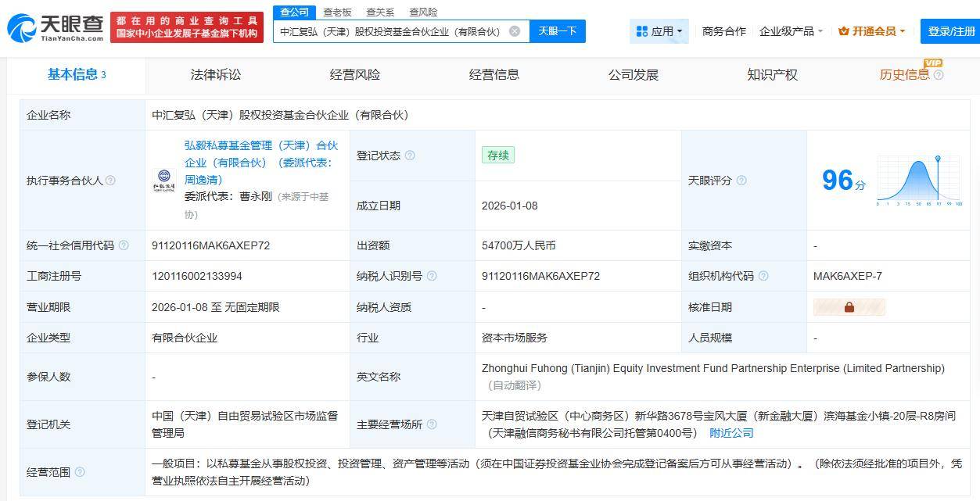Image resolution: width=980 pixels, height=501 pixels.
Task: Click help icon next to 登记状态
Action: [x=410, y=156]
